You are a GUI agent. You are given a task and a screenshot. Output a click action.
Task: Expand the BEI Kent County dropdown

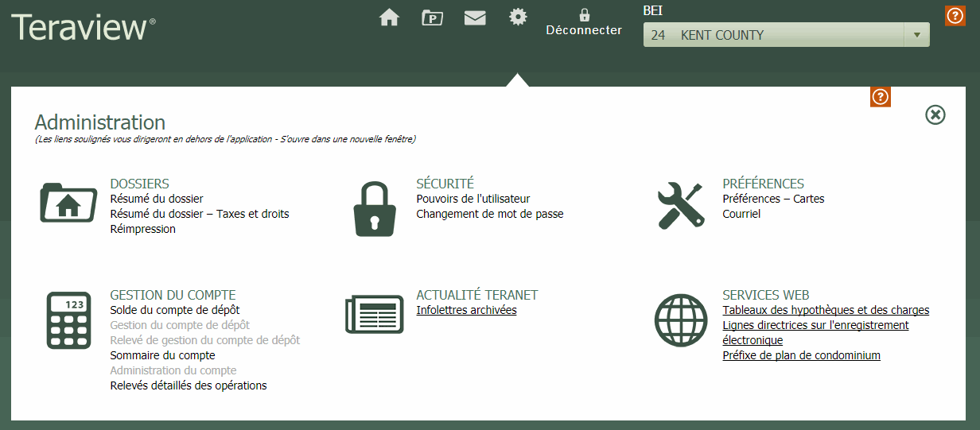916,35
